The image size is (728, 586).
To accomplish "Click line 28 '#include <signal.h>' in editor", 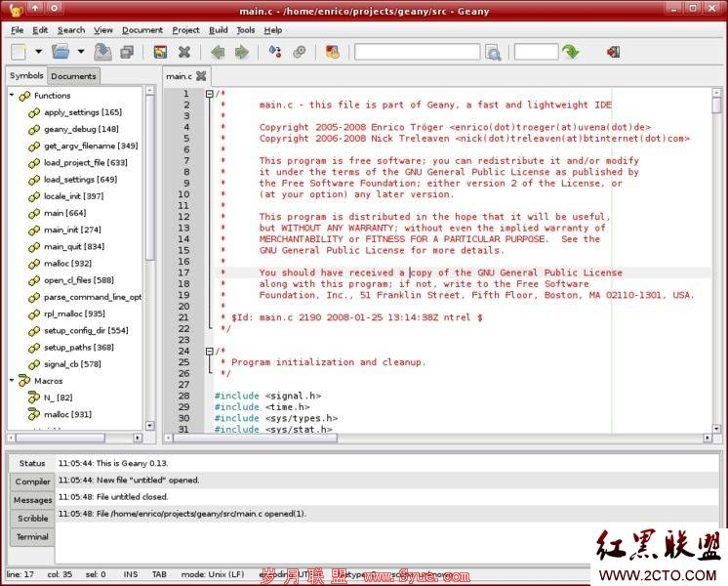I will tap(267, 396).
